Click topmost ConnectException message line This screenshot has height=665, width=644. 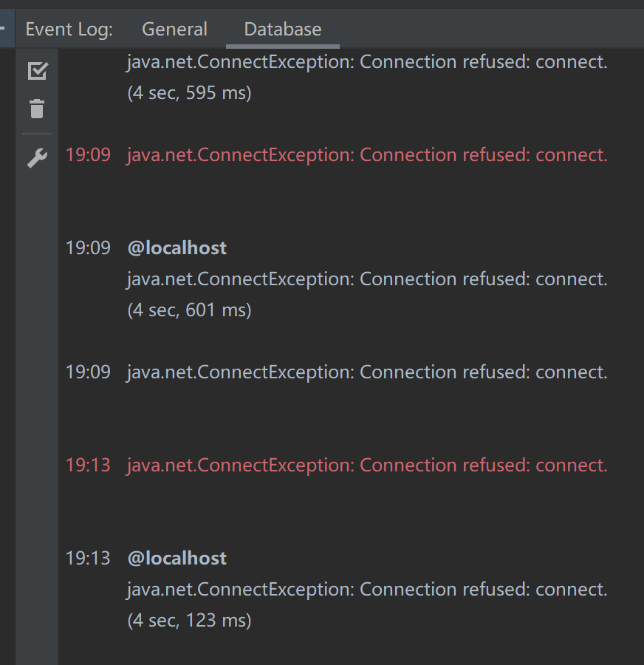(367, 62)
